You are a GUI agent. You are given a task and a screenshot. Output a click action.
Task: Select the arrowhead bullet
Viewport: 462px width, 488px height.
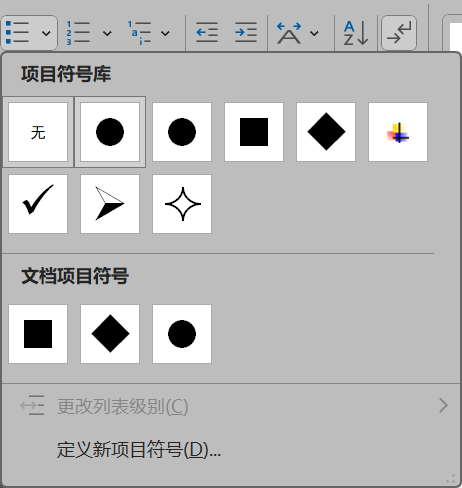point(110,204)
